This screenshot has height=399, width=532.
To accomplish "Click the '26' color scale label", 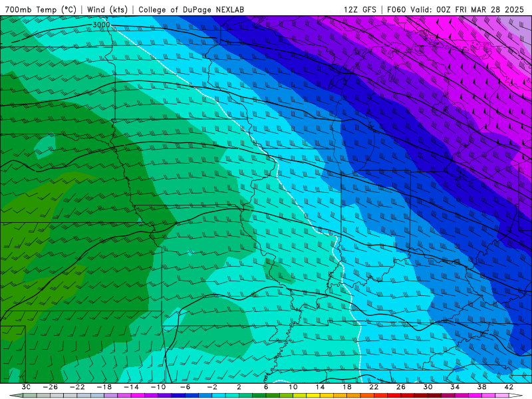I will (401, 387).
